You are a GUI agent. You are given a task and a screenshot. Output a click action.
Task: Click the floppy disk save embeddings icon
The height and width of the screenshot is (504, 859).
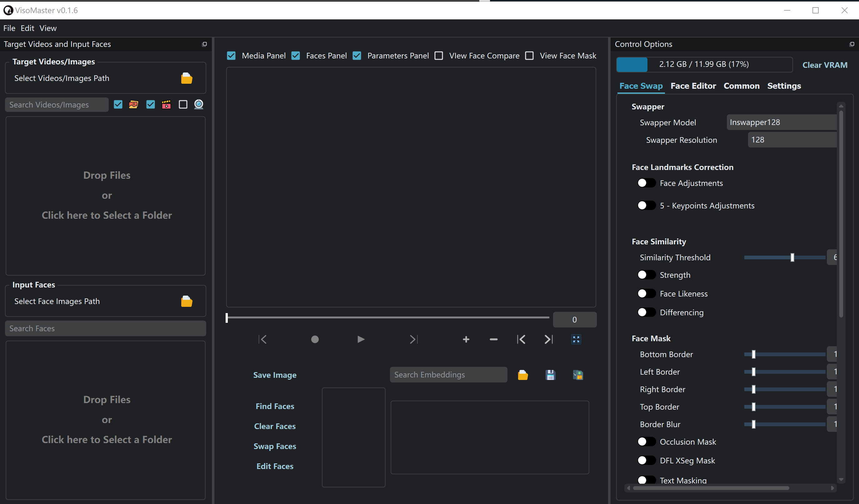pyautogui.click(x=550, y=375)
